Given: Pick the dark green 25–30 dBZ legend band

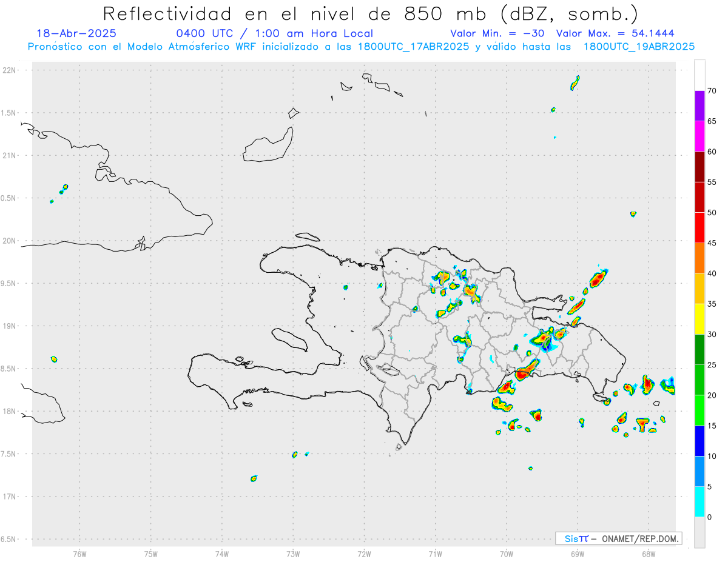Looking at the screenshot, I should (x=699, y=350).
